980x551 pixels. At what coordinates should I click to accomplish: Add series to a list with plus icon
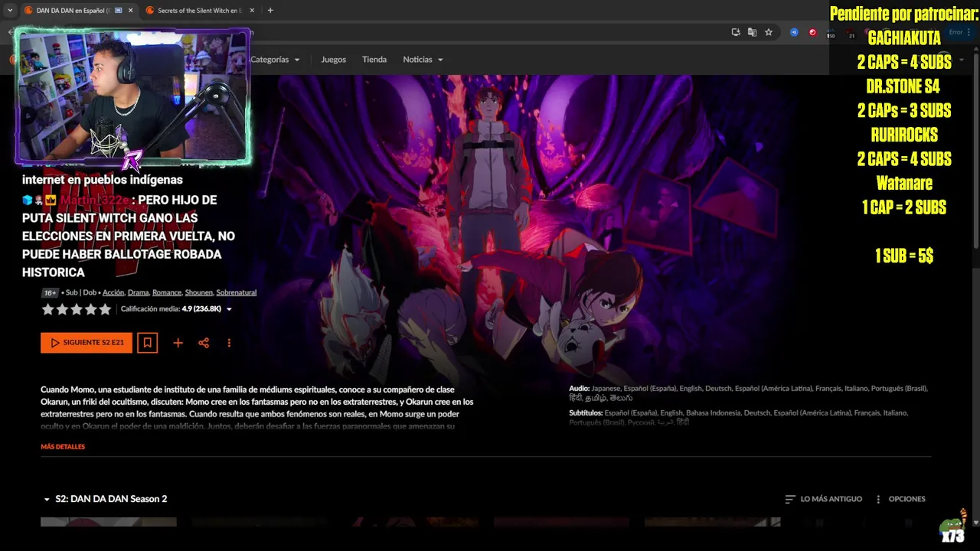[178, 343]
